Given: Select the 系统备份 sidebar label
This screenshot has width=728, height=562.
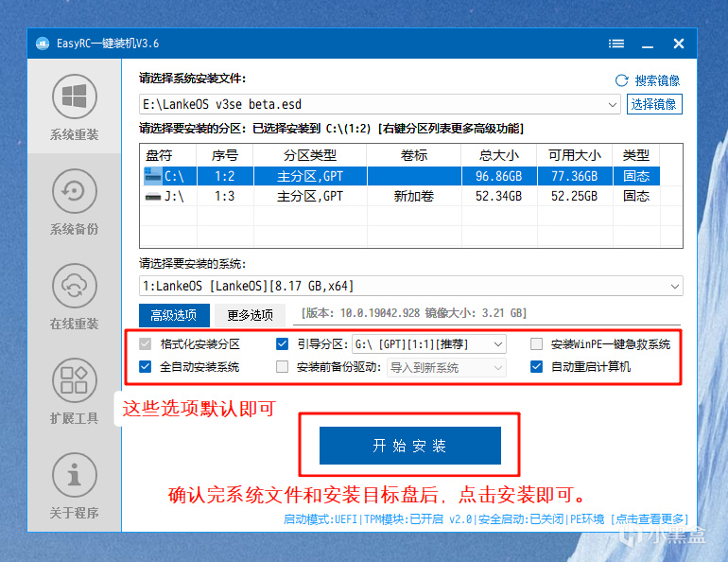Looking at the screenshot, I should [x=75, y=230].
